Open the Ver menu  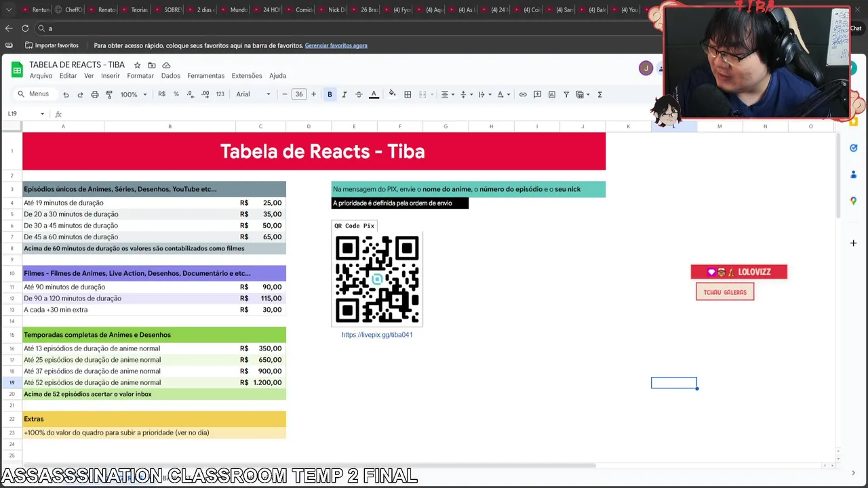[89, 76]
